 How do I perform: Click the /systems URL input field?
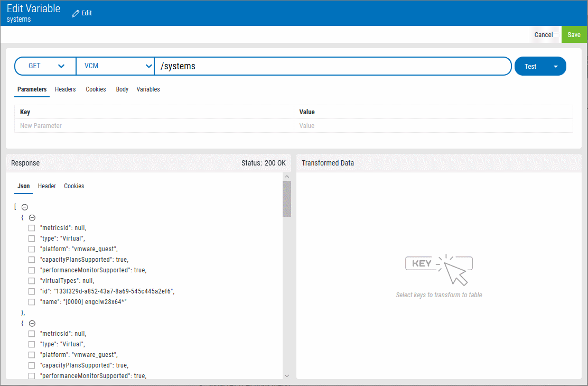click(x=333, y=66)
